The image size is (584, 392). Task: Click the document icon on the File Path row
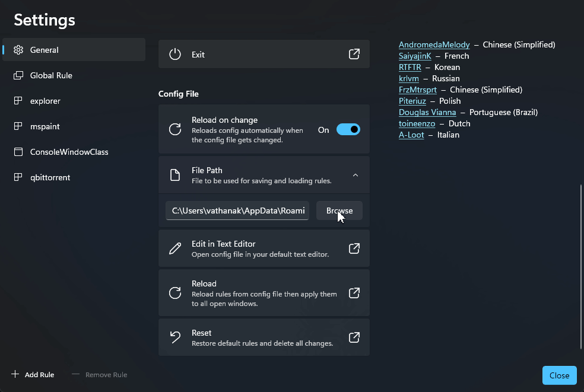[175, 174]
